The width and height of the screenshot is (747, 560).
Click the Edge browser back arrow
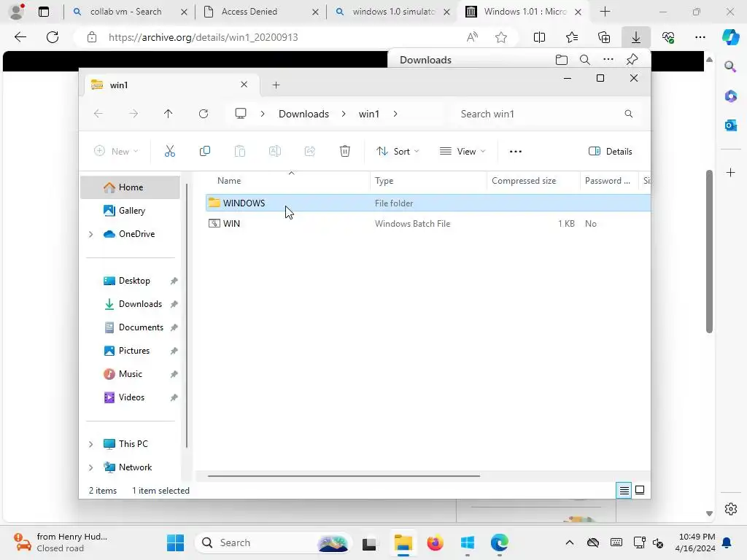click(20, 37)
